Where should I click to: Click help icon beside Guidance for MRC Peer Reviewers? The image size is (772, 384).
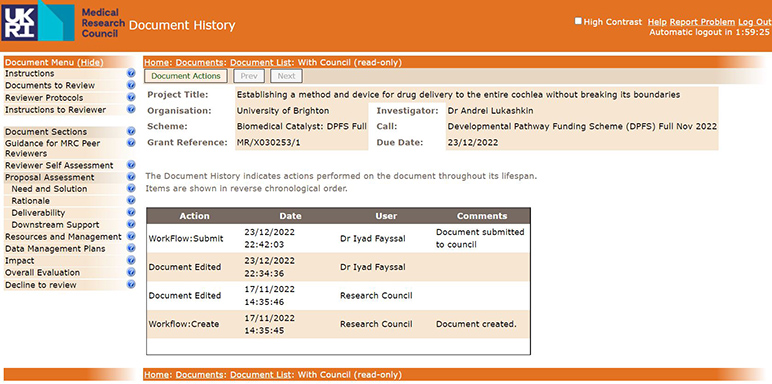[x=131, y=143]
